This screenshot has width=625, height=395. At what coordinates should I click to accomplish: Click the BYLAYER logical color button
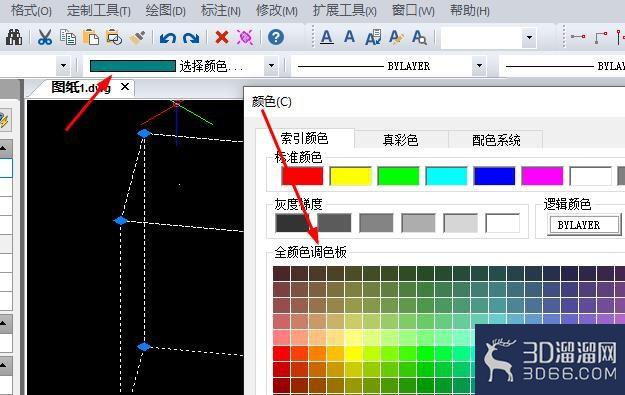(584, 225)
